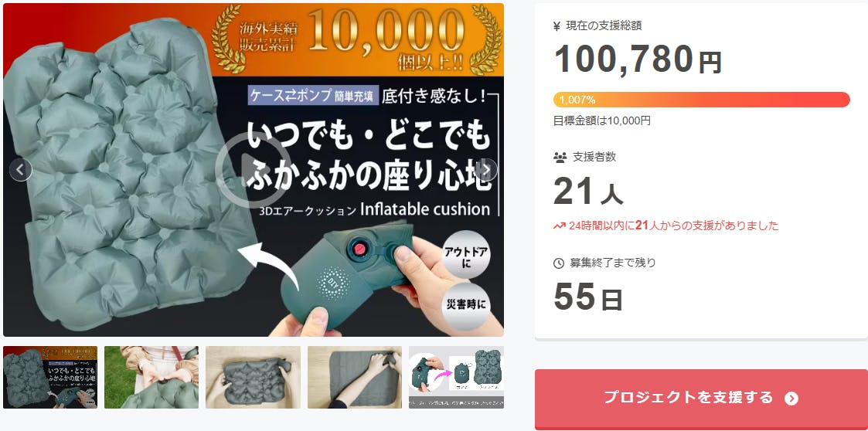Click the people icon next to 支援者数

pyautogui.click(x=560, y=157)
